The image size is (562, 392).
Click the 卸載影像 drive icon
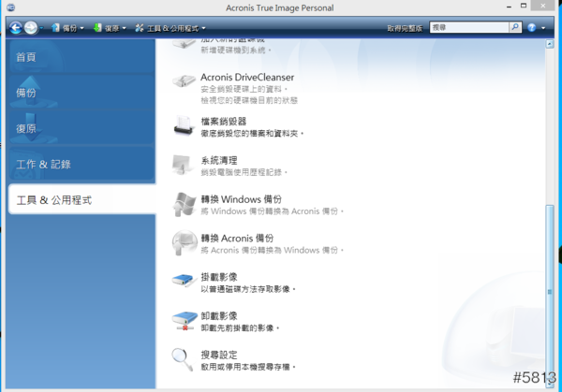click(x=185, y=320)
